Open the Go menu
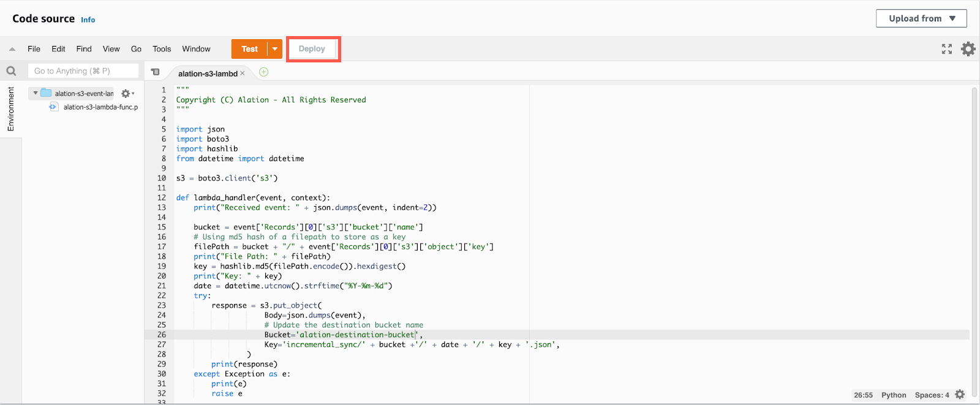This screenshot has height=405, width=980. tap(136, 49)
